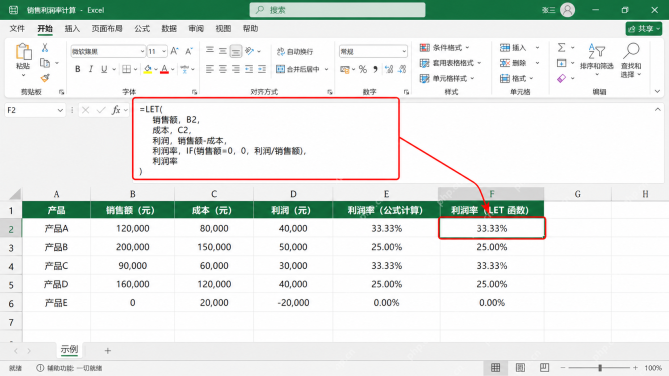Click the fx insert function icon
Viewport: 669px width, 376px height.
116,110
